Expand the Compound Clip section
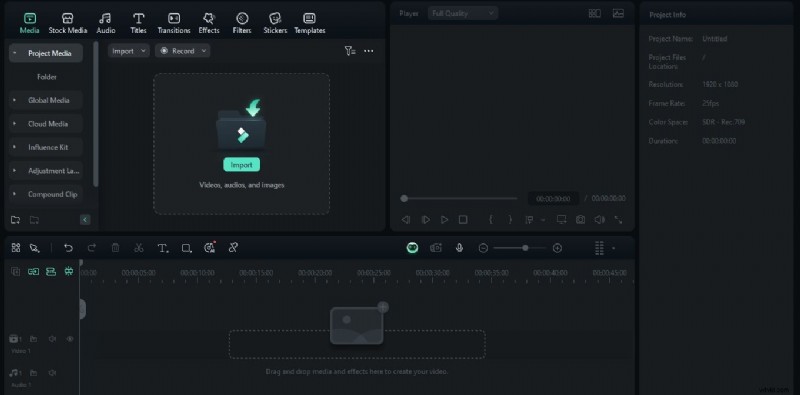 coord(15,194)
